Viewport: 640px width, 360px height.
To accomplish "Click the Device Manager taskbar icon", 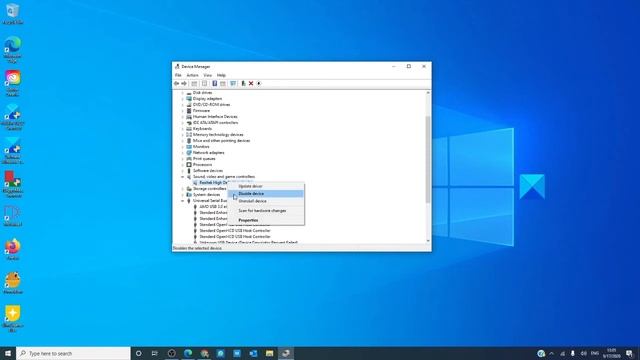I will [286, 353].
